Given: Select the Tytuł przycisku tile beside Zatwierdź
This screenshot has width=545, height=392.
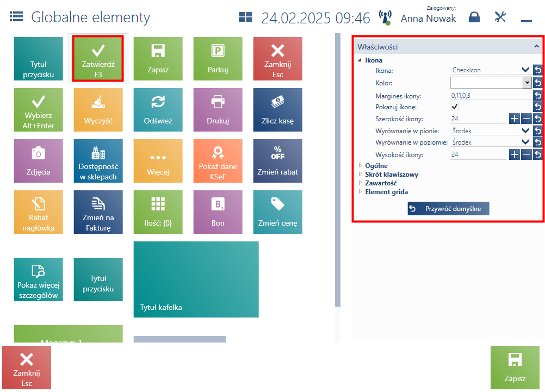Looking at the screenshot, I should [38, 59].
